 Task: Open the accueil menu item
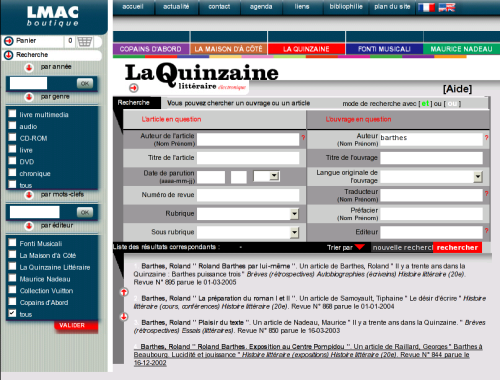pyautogui.click(x=133, y=7)
